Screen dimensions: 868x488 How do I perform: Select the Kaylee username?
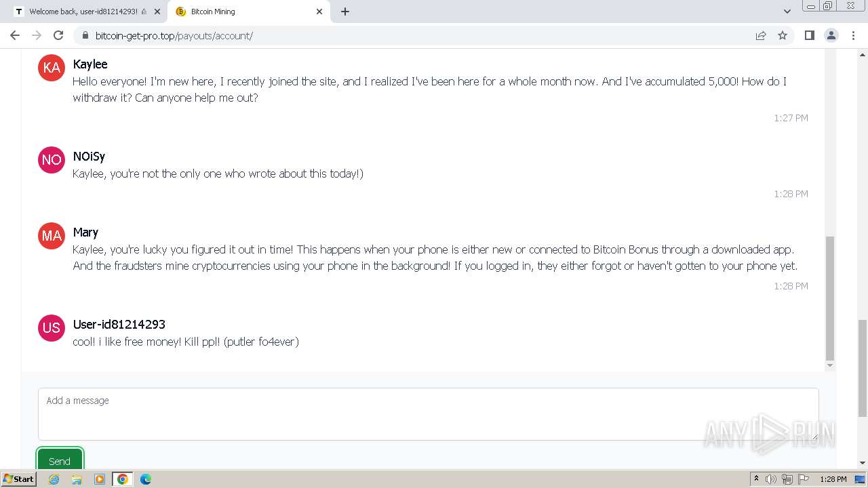pos(90,64)
